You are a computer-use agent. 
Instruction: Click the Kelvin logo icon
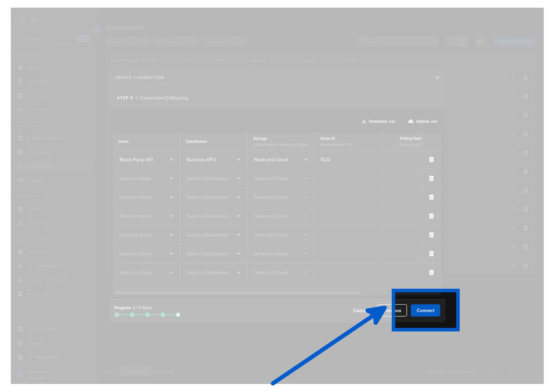pyautogui.click(x=21, y=19)
